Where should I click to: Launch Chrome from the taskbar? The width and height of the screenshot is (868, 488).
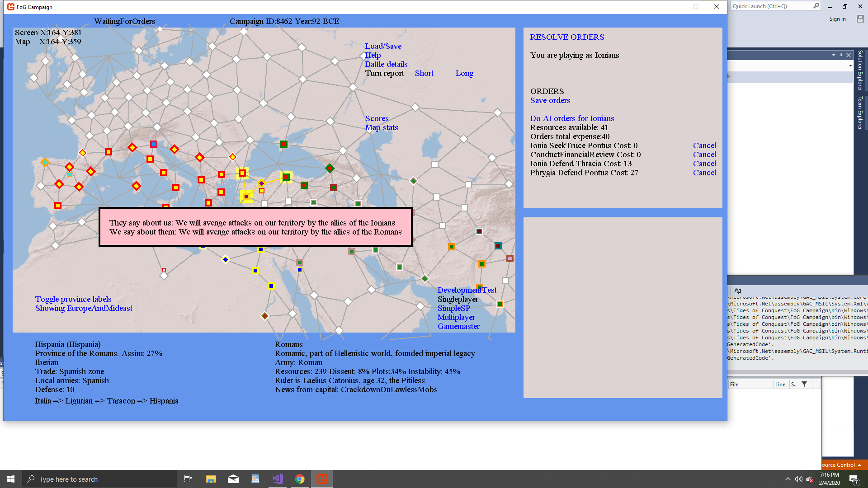(300, 479)
